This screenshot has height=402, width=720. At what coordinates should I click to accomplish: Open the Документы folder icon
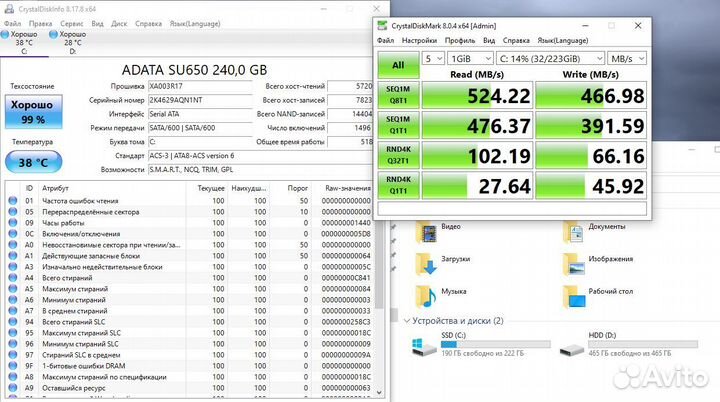point(573,232)
